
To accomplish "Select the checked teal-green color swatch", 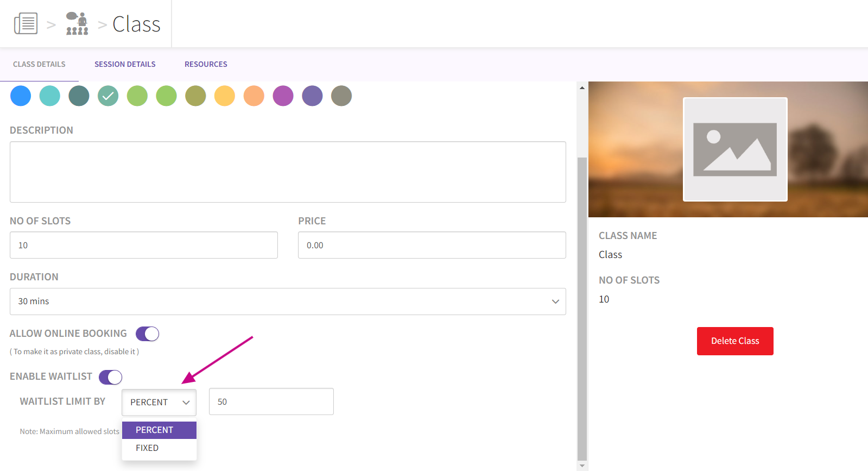I will point(108,96).
